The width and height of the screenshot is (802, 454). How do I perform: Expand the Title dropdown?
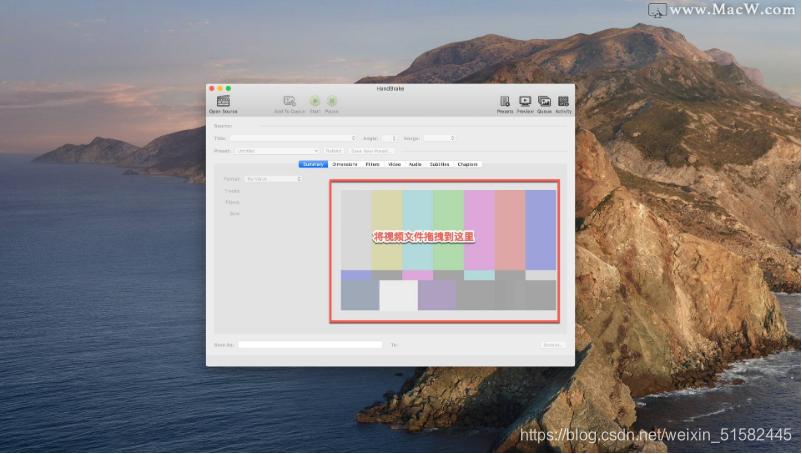coord(293,138)
